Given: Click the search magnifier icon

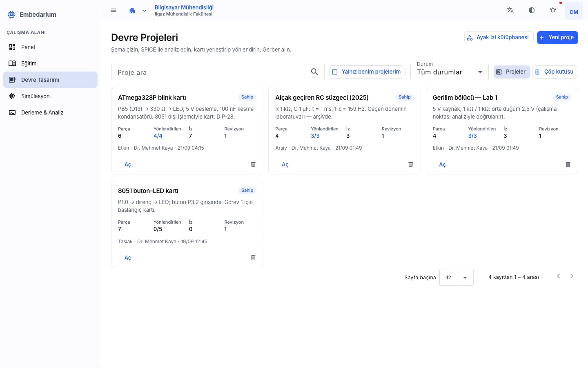Looking at the screenshot, I should [x=314, y=72].
